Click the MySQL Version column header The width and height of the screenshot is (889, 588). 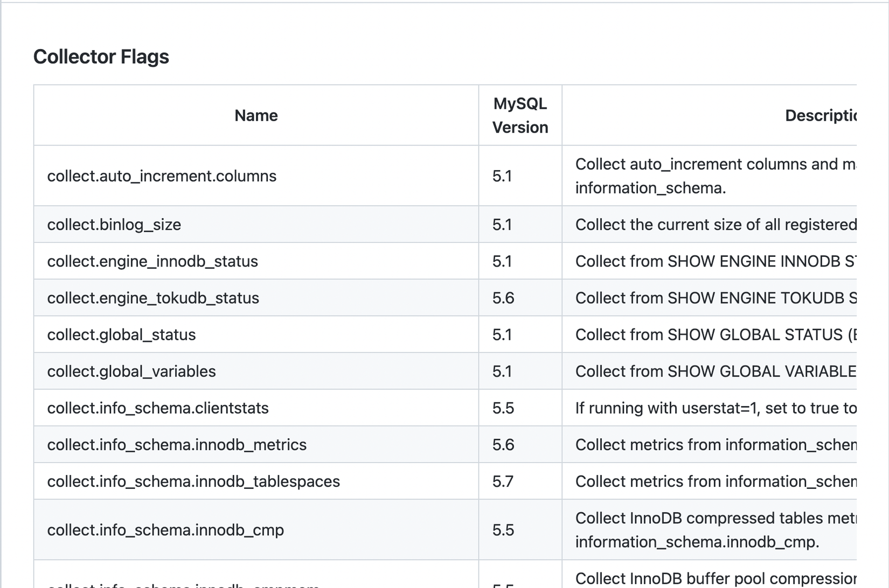pyautogui.click(x=520, y=115)
